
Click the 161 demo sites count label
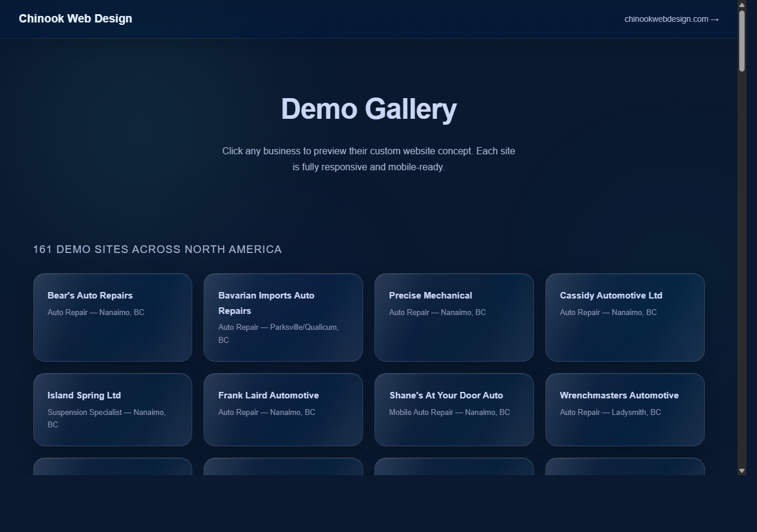[157, 249]
